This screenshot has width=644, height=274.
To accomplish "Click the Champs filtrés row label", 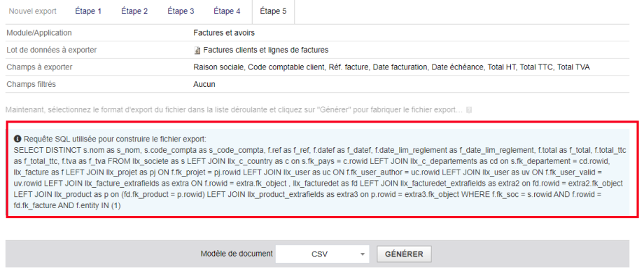I will 31,84.
